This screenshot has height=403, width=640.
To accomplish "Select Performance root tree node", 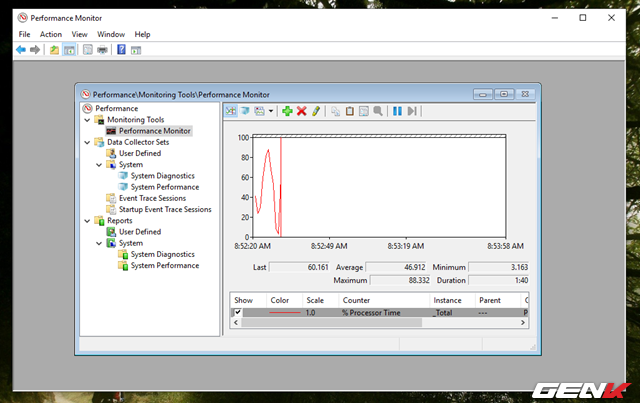I will pos(116,108).
